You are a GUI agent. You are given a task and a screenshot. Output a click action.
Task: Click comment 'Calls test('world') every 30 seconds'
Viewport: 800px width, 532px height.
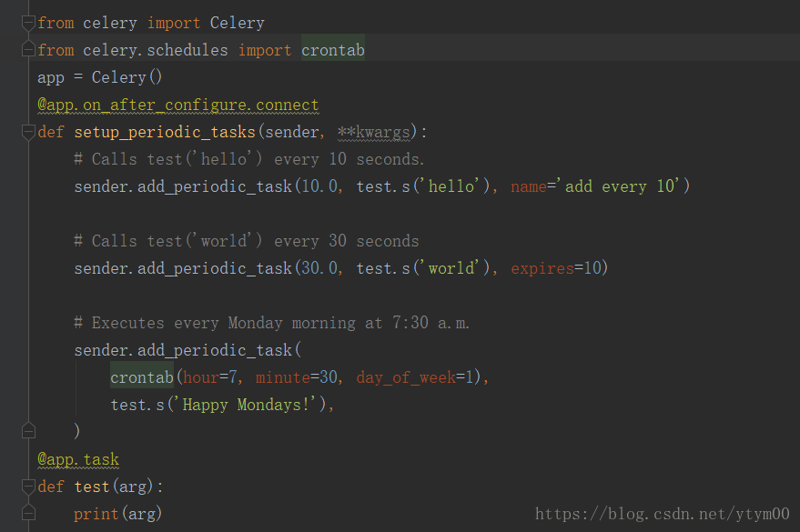point(247,241)
